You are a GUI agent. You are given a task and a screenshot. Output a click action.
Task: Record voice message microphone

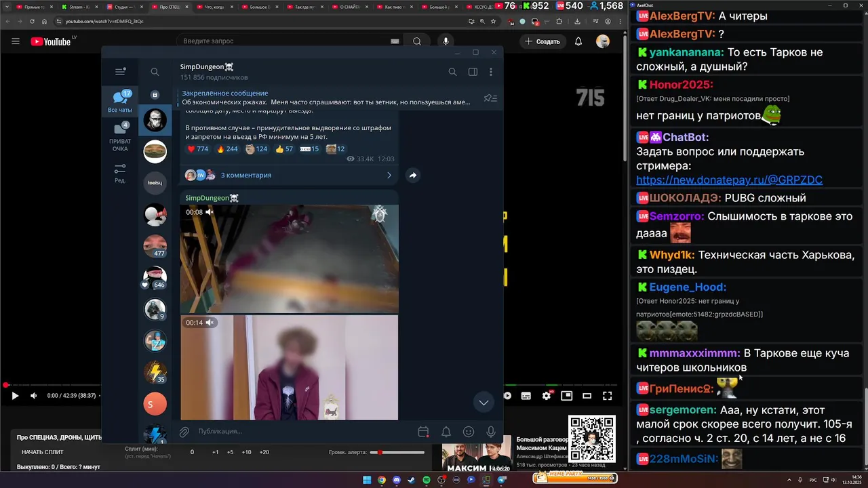coord(491,432)
